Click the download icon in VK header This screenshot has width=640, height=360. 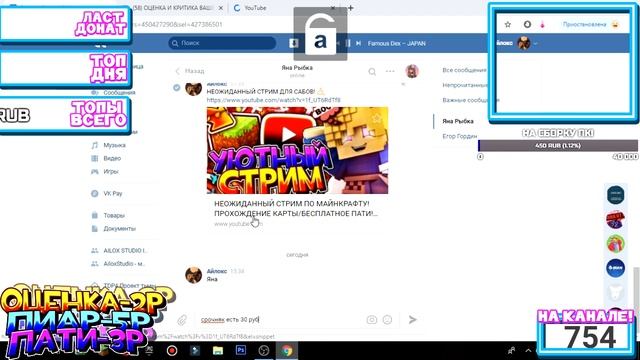293,43
